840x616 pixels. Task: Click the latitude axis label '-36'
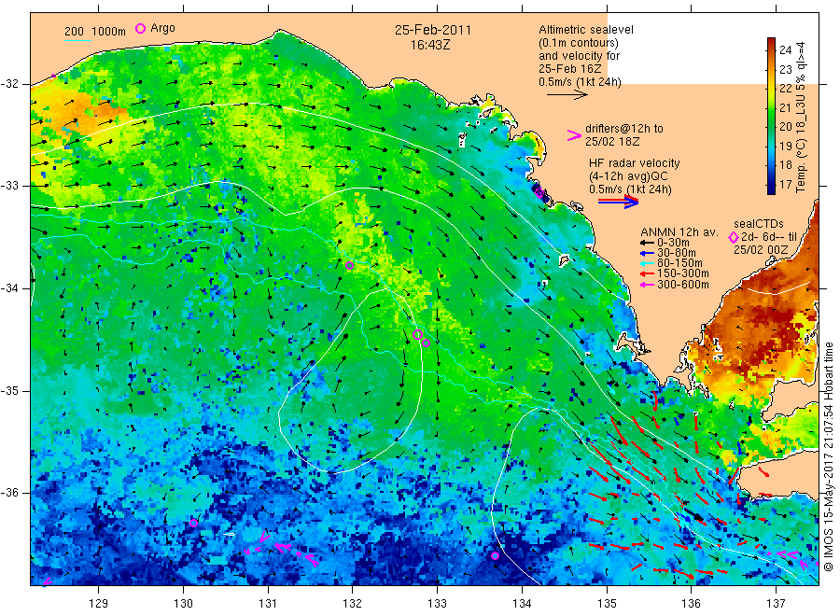tap(9, 492)
